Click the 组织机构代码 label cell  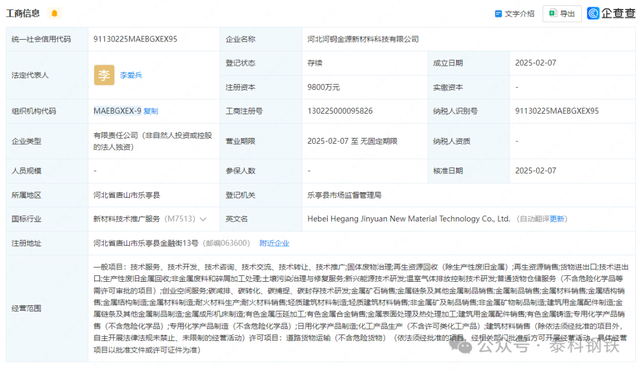[47, 111]
